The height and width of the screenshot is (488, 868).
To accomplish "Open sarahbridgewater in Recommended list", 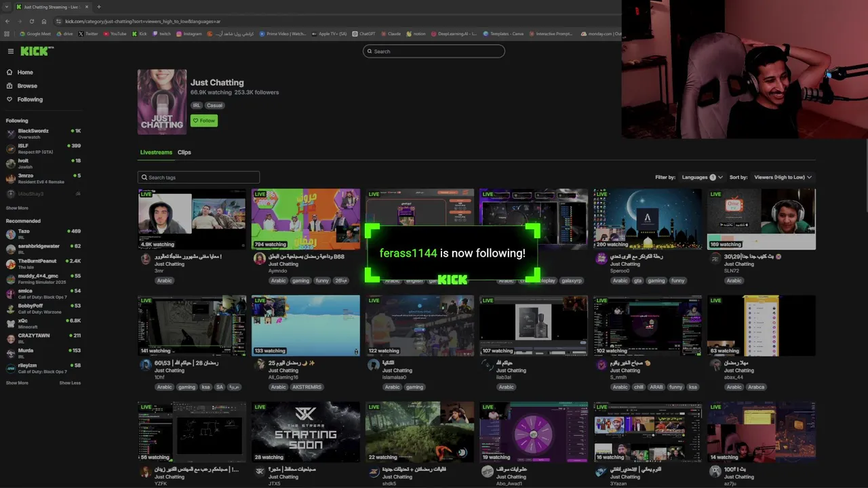I will pyautogui.click(x=43, y=249).
